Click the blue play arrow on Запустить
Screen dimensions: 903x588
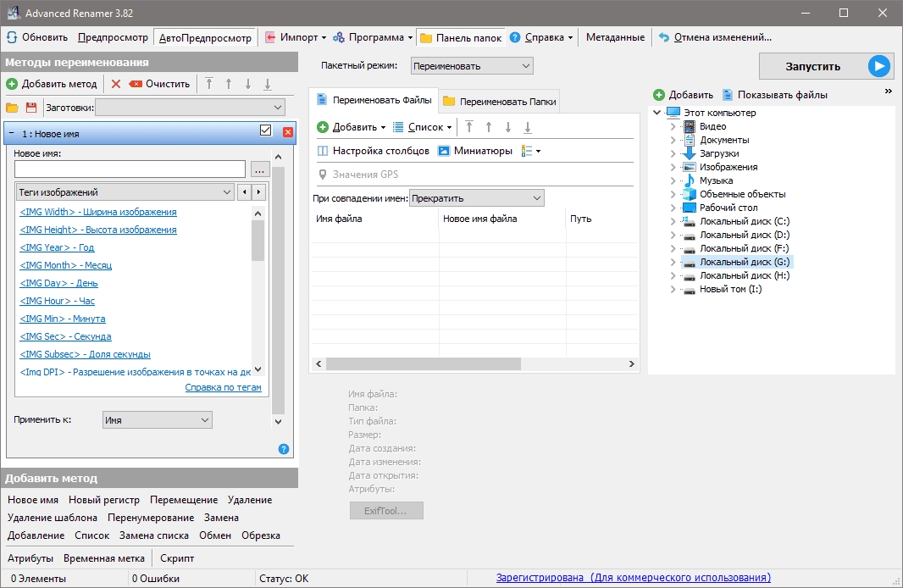878,66
